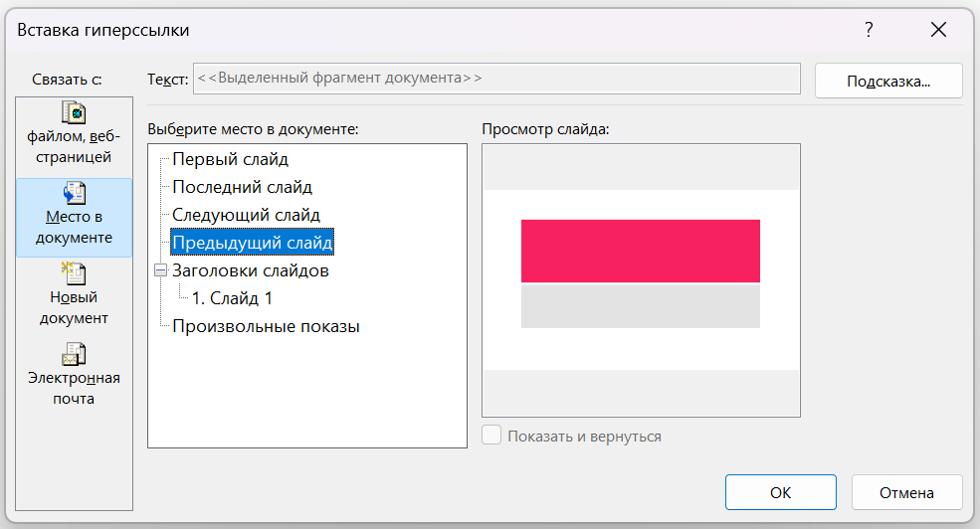Click the 'Отмена' button
Viewport: 980px width, 529px height.
tap(906, 493)
